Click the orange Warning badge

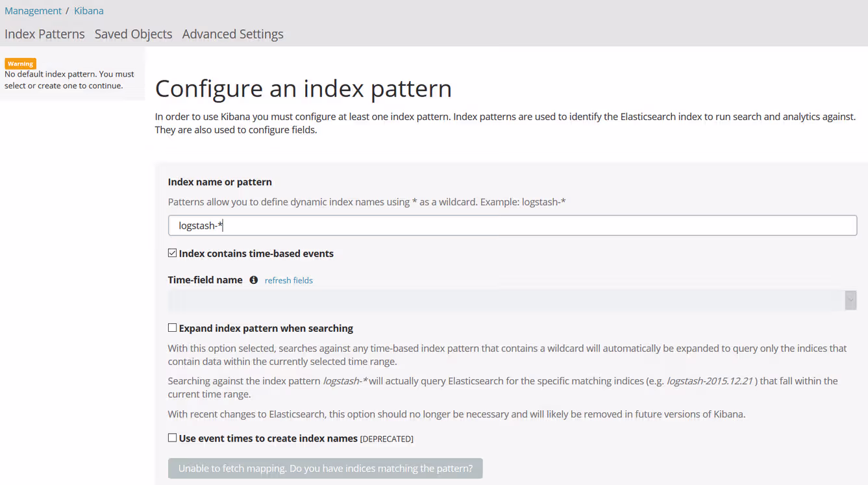point(20,64)
